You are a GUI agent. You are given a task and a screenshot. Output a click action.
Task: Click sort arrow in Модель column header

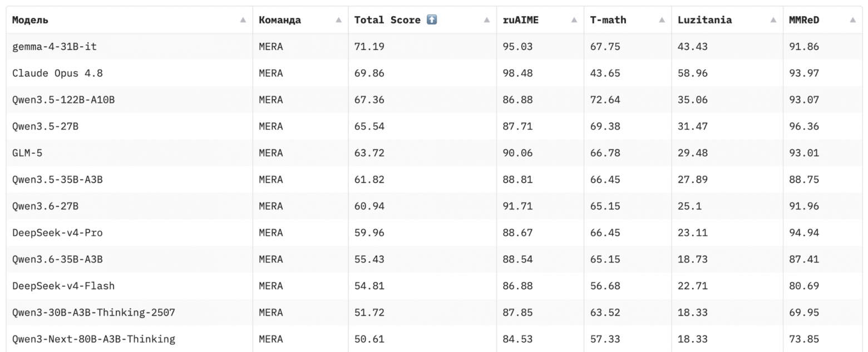tap(243, 20)
